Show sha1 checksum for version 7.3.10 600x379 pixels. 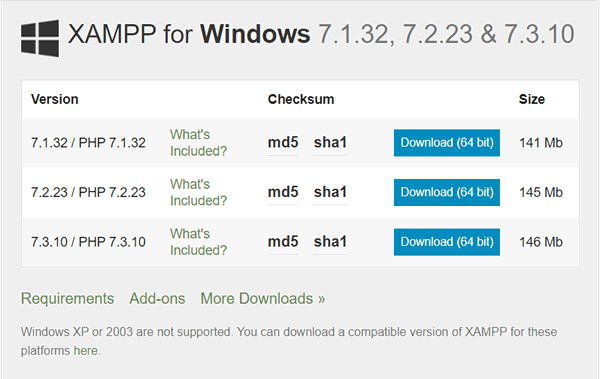point(330,242)
